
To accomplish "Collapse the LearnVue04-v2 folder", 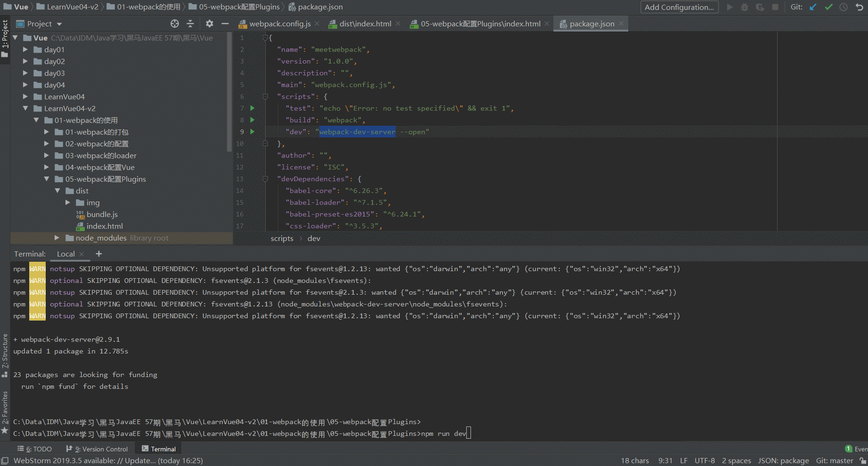I will click(x=25, y=108).
